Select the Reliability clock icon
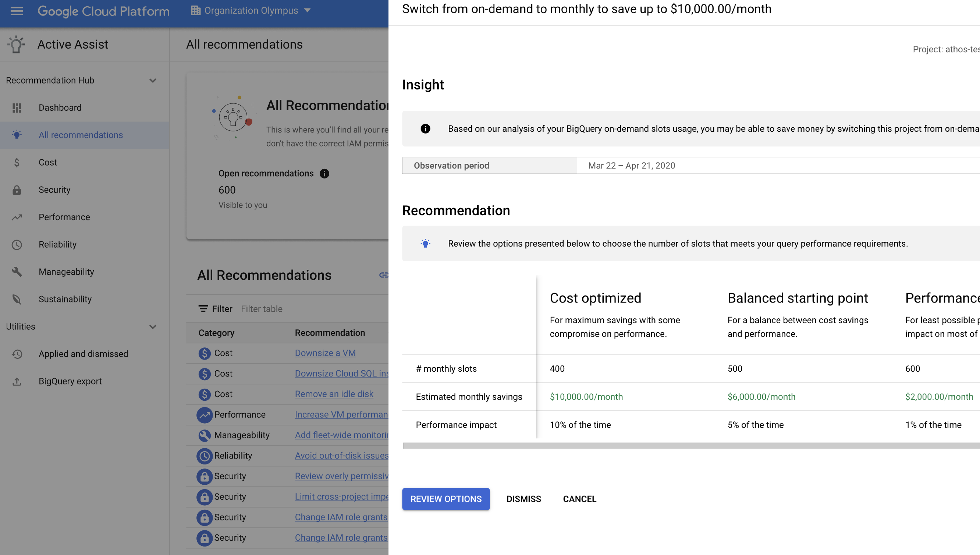 (x=17, y=244)
